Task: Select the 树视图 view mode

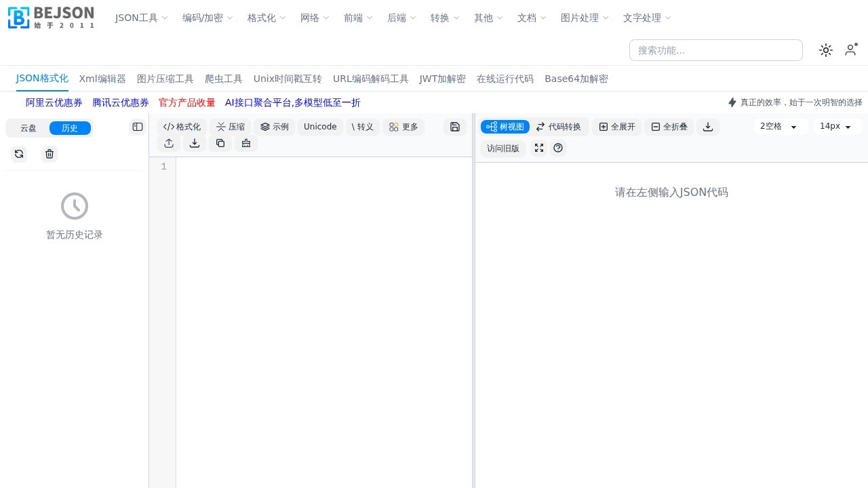Action: point(505,127)
